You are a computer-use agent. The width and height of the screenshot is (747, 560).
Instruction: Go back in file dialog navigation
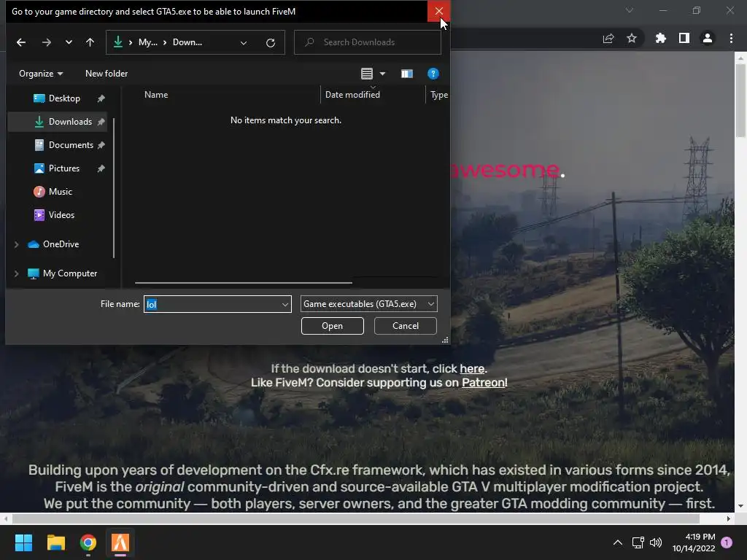pos(21,42)
